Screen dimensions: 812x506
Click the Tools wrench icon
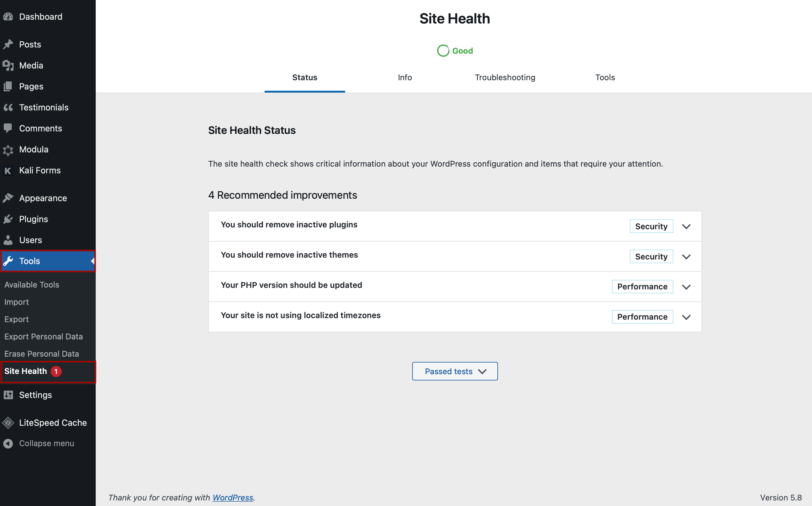click(x=8, y=261)
